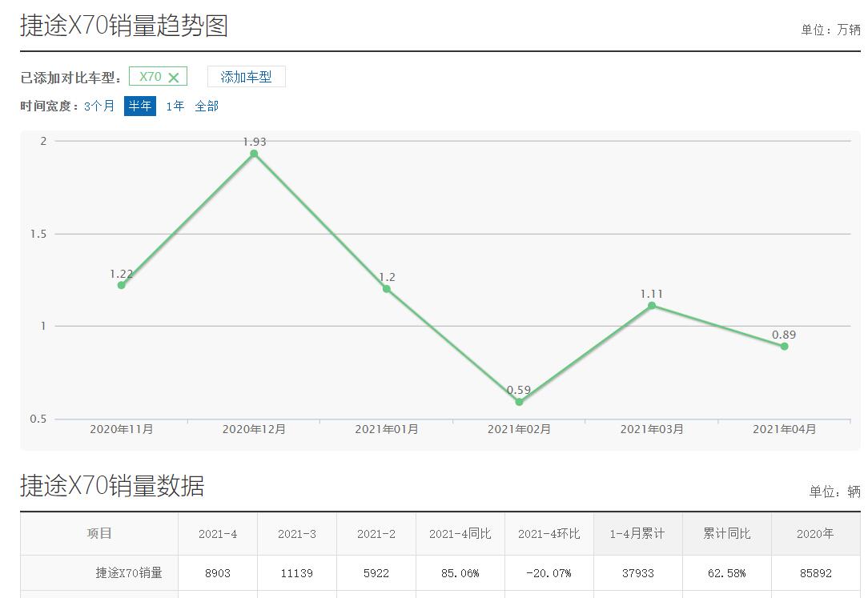Click the cell value 62.58%
The height and width of the screenshot is (598, 868).
click(x=727, y=573)
